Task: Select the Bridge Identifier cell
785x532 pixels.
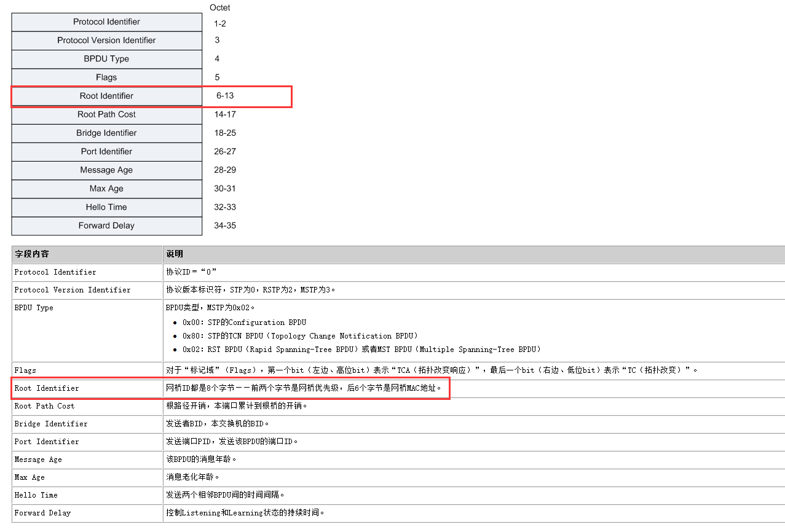Action: (106, 133)
